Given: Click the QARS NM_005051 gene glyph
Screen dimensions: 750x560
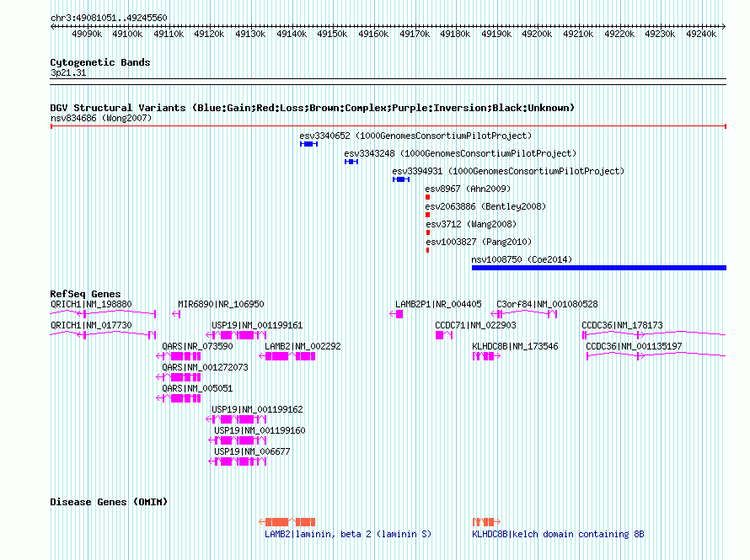Looking at the screenshot, I should pyautogui.click(x=179, y=398).
